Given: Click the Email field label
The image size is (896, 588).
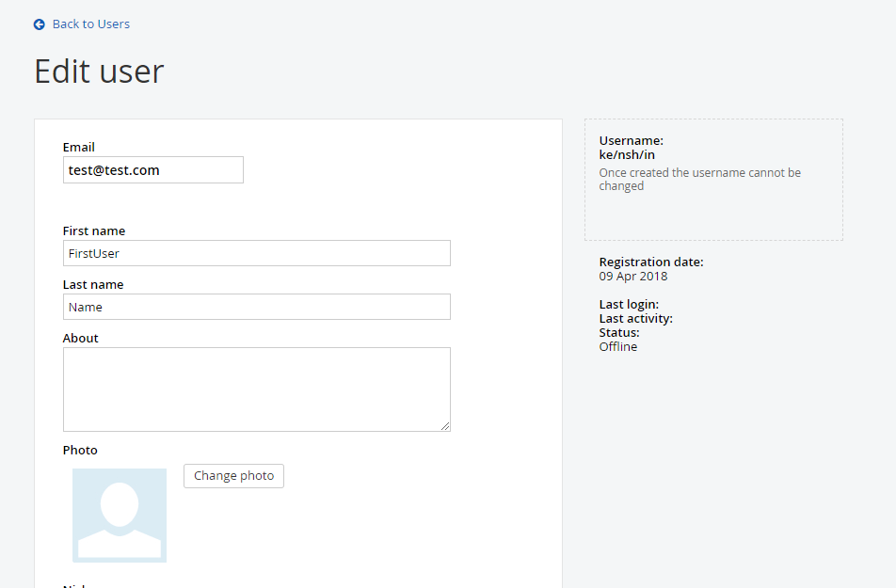Looking at the screenshot, I should (x=79, y=148).
